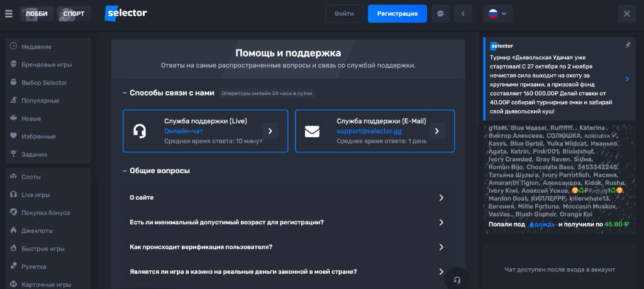Viewport: 644px width, 289px height.
Task: Click arrow button on E-Mail support card
Action: coord(437,131)
